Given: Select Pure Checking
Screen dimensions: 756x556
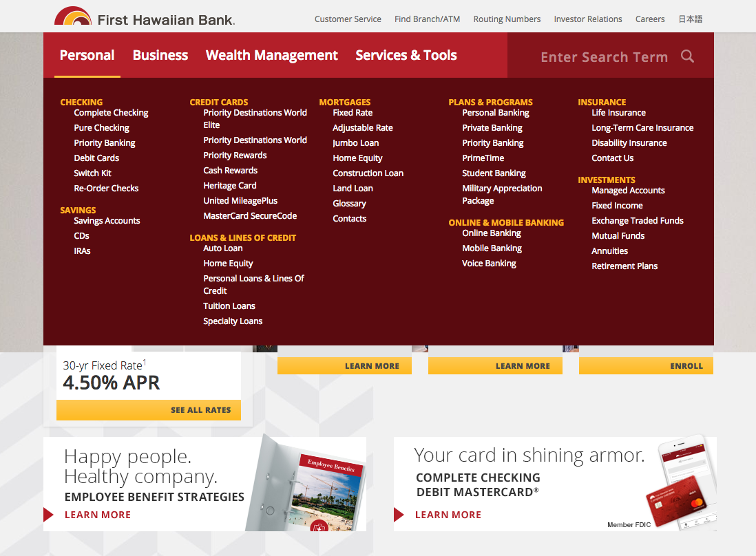Looking at the screenshot, I should pyautogui.click(x=101, y=128).
